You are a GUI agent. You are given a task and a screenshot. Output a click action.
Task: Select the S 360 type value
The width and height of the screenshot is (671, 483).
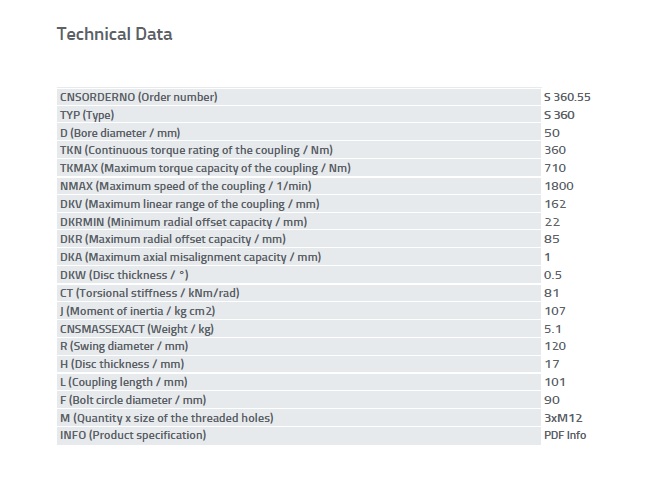coord(559,115)
